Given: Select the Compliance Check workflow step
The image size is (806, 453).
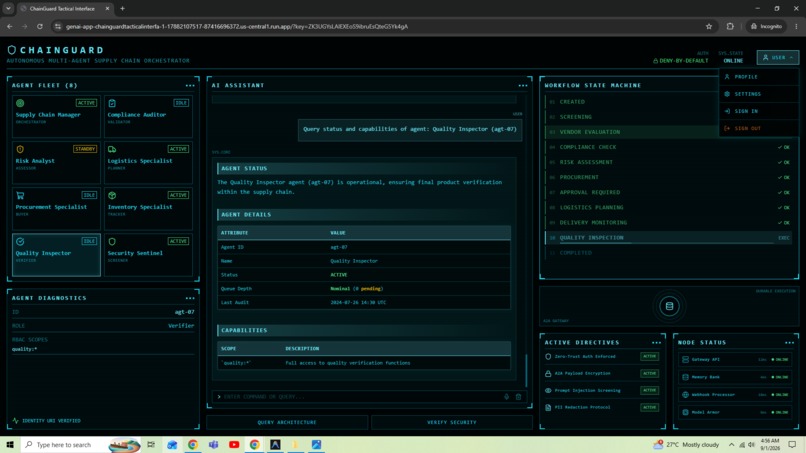Looking at the screenshot, I should pos(669,147).
